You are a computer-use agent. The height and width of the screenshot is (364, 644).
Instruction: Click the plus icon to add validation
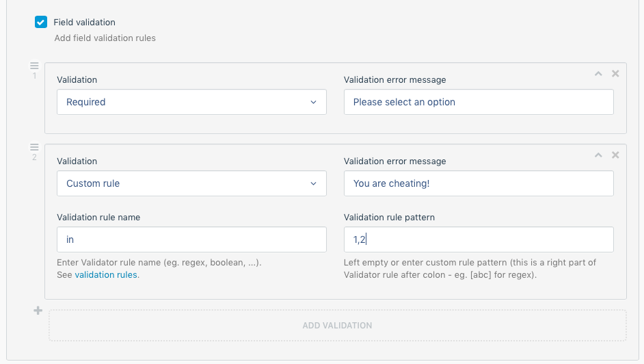[x=38, y=311]
